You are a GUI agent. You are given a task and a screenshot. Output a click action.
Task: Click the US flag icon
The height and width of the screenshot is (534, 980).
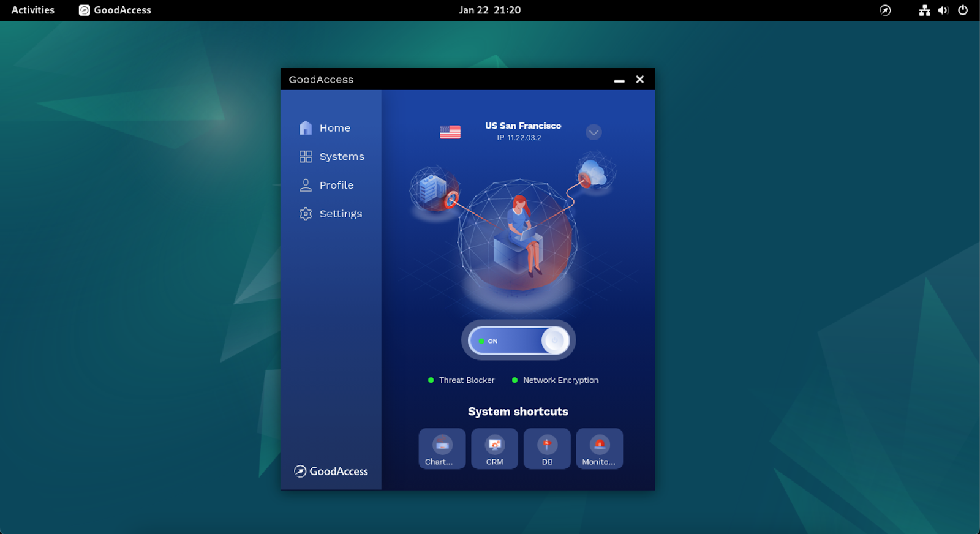pos(450,132)
